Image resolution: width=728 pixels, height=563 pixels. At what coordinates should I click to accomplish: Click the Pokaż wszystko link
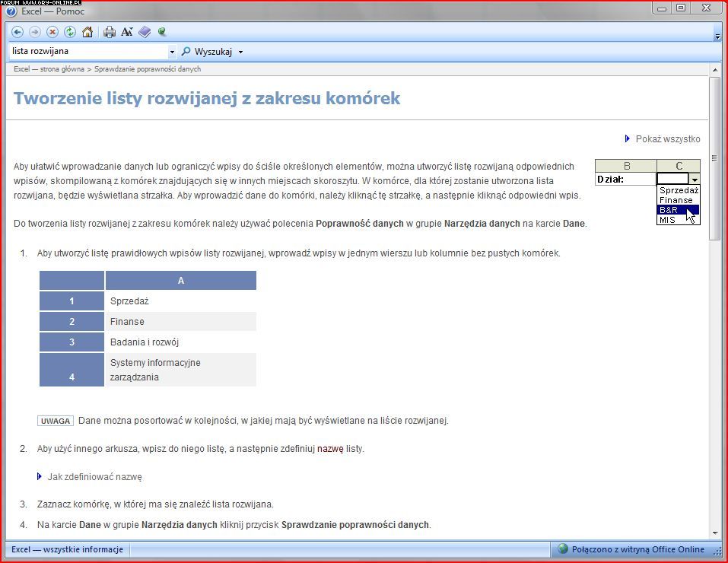(x=668, y=139)
